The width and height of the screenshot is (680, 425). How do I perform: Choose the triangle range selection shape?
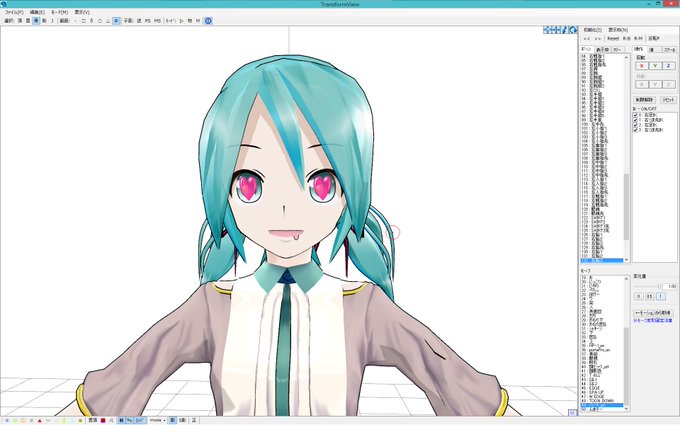click(x=108, y=21)
